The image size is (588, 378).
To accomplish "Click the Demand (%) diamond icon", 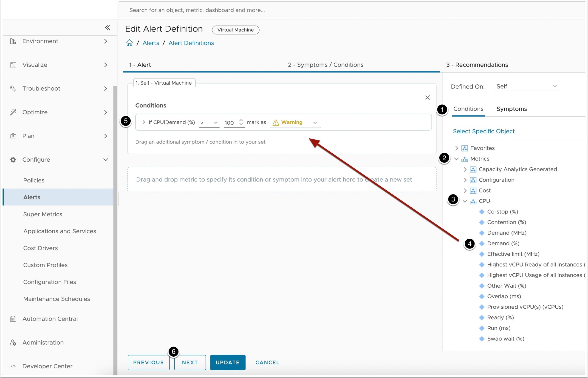I will point(482,243).
